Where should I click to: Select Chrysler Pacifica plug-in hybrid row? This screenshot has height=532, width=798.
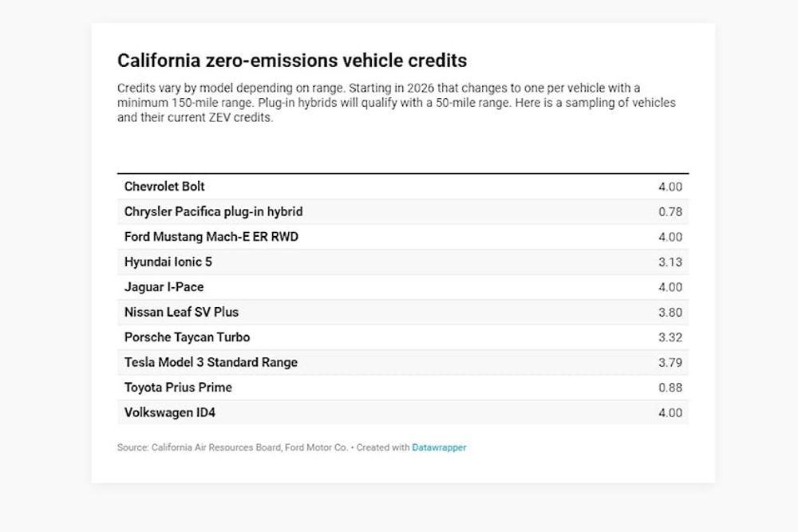(213, 211)
